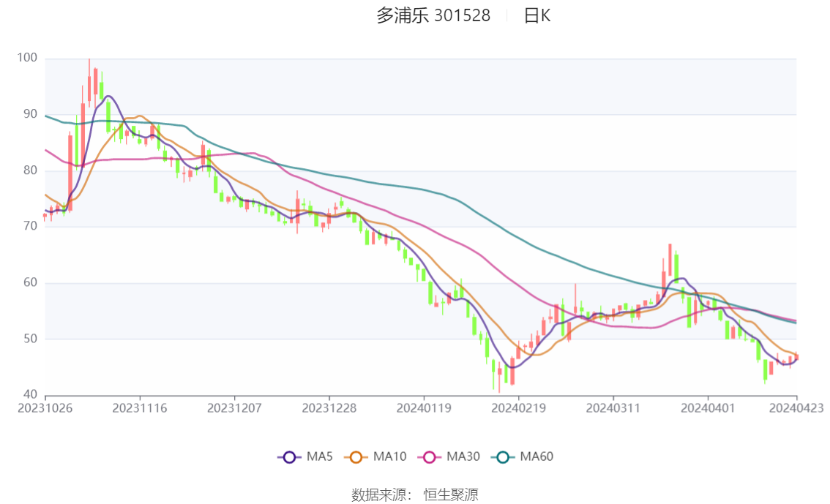Select the 日K chart type label
Image resolution: width=830 pixels, height=504 pixels.
(536, 15)
